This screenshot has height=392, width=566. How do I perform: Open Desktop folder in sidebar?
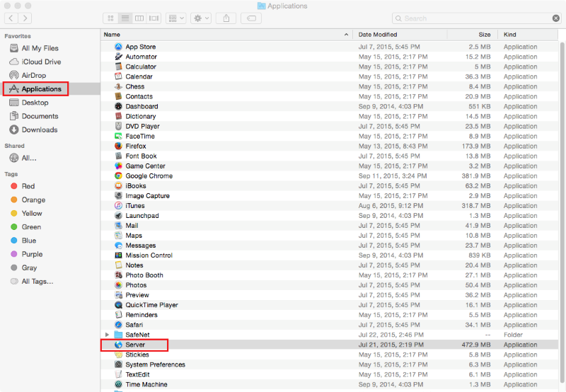tap(35, 103)
